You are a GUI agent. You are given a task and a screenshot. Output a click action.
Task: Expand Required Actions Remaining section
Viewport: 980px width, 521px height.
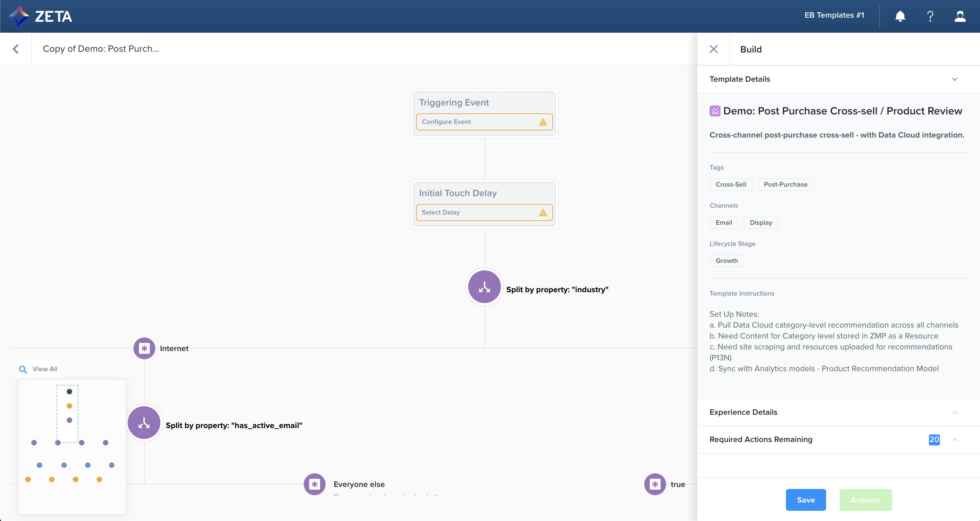(x=954, y=440)
